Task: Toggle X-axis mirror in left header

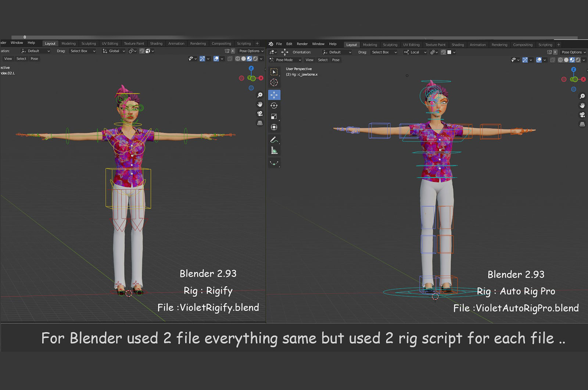Action: point(233,51)
